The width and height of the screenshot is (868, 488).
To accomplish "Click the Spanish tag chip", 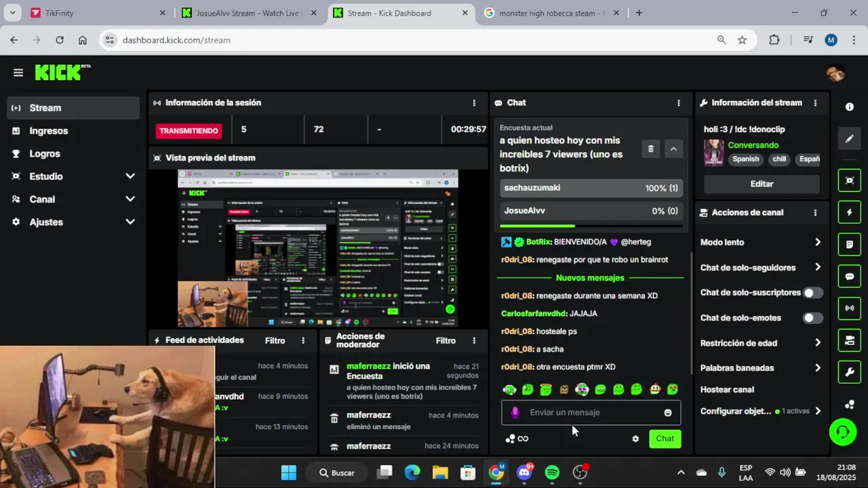I will (745, 159).
